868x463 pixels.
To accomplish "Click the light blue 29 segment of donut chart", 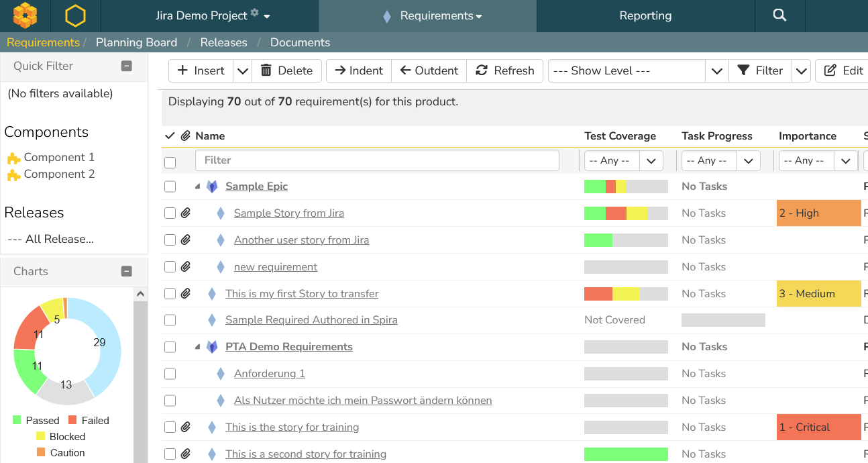I will coord(108,342).
